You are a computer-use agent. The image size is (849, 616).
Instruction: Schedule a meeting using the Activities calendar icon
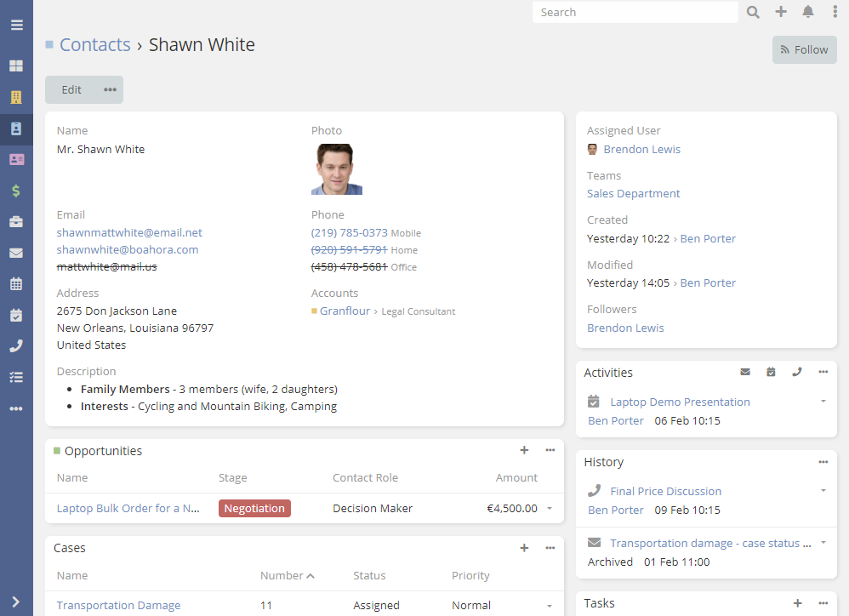(771, 372)
